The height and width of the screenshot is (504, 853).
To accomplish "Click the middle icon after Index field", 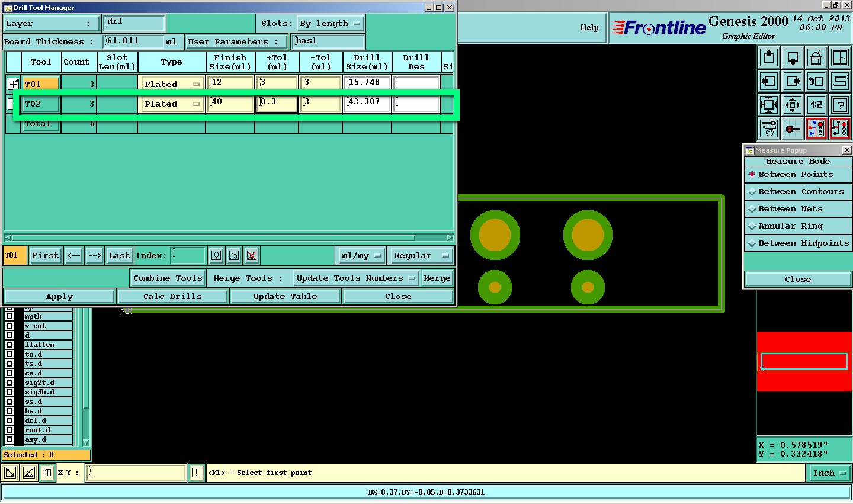I will click(234, 255).
